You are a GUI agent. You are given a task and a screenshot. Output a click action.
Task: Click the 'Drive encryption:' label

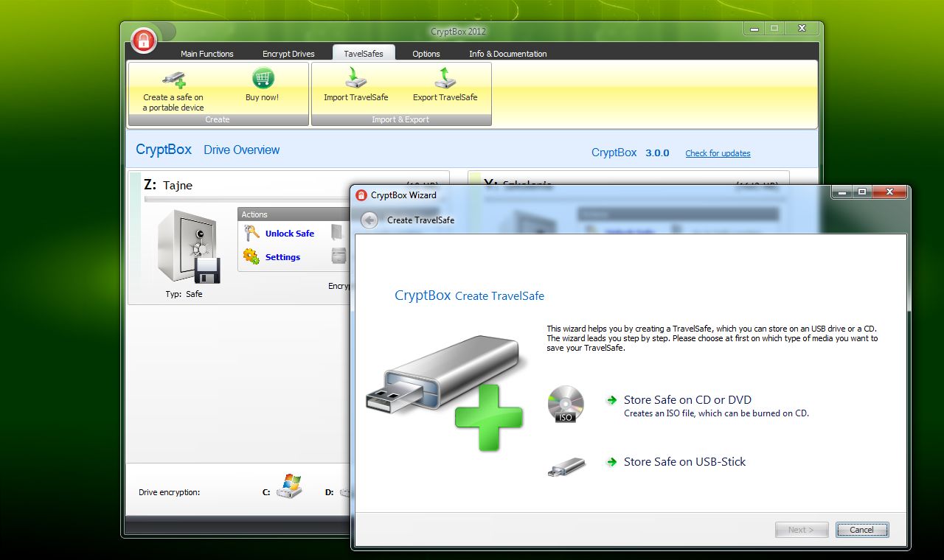click(169, 492)
